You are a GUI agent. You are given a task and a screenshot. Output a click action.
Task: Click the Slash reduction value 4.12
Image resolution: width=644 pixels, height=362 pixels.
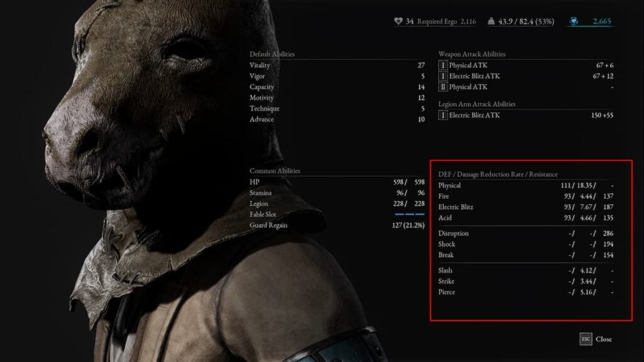[586, 270]
